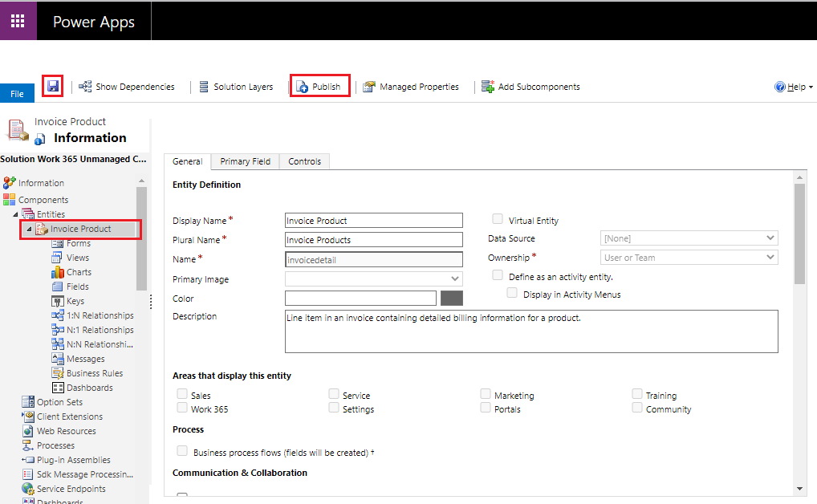Select Components in the solution tree
Image resolution: width=817 pixels, height=504 pixels.
pyautogui.click(x=43, y=200)
